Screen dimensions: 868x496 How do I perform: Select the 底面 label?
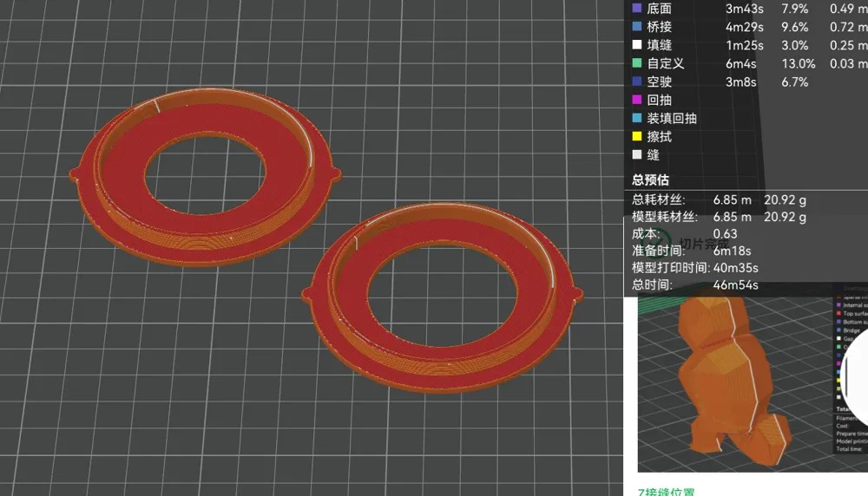point(660,9)
